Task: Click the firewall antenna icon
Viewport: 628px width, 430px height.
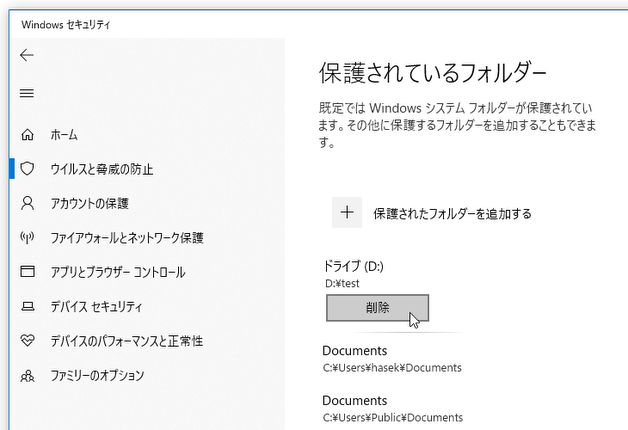Action: pyautogui.click(x=27, y=237)
